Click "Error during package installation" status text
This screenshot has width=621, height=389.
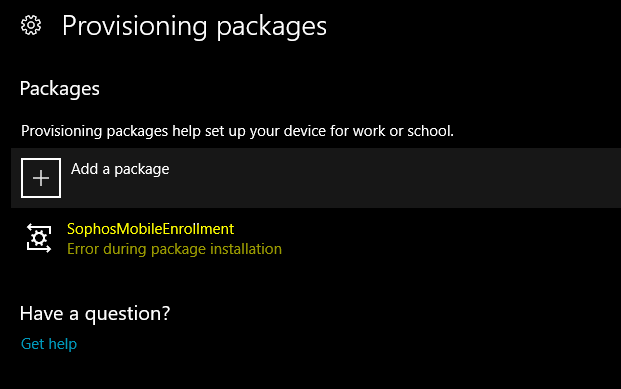pos(174,249)
